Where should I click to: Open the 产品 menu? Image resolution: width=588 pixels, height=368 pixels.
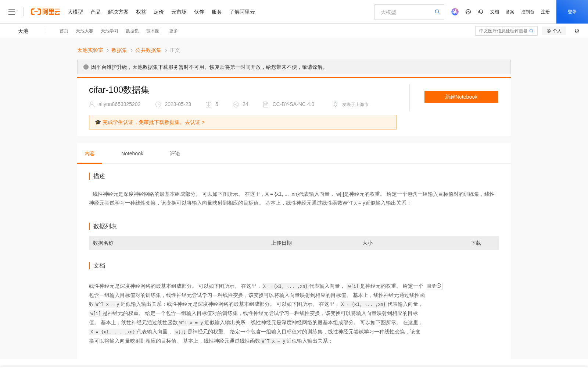coord(96,12)
